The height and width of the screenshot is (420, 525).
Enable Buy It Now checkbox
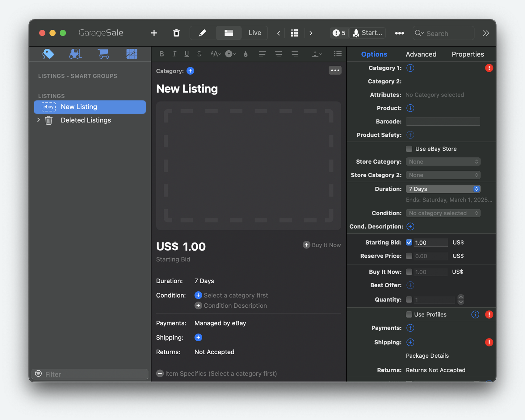pyautogui.click(x=409, y=272)
